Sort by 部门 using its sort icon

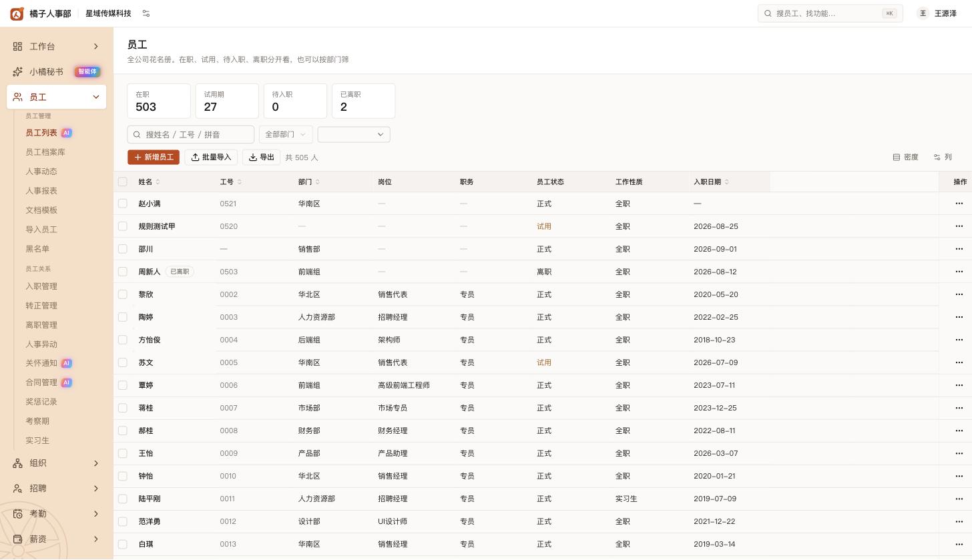(318, 182)
